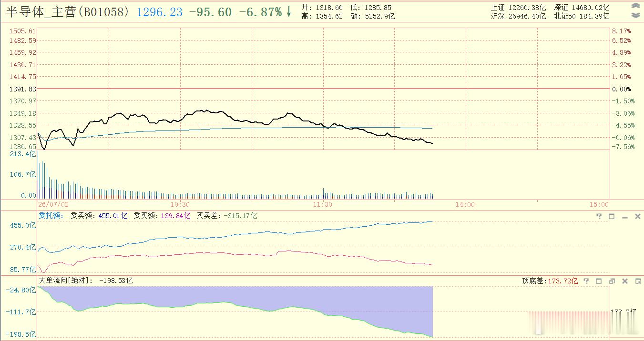This screenshot has width=644, height=341.
Task: Click the percent change -6.87%
Action: 260,12
